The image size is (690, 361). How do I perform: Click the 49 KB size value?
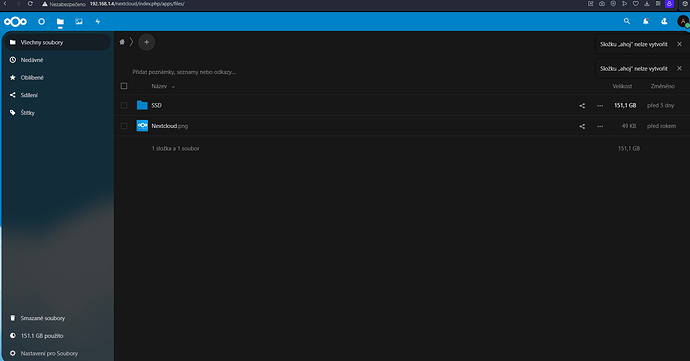(x=629, y=126)
